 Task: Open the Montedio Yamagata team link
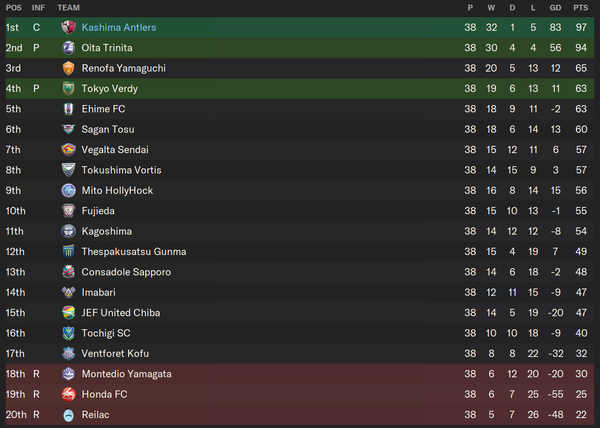click(x=127, y=374)
